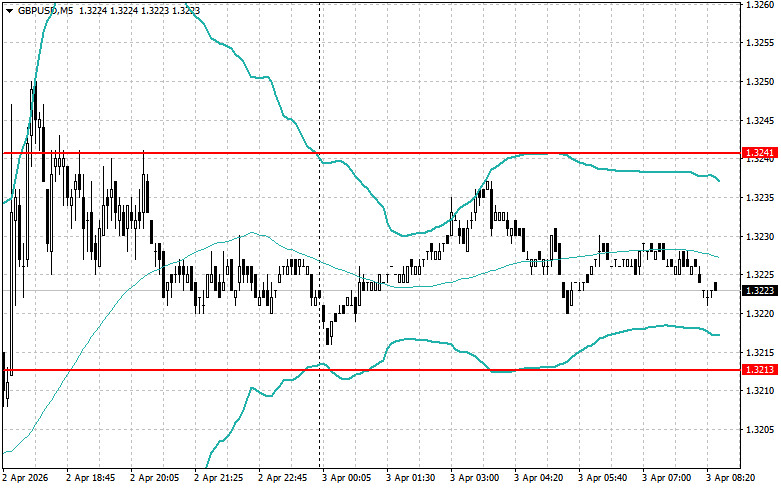Click the 3 Apr 04:20 time label
The width and height of the screenshot is (781, 489).
(x=538, y=478)
